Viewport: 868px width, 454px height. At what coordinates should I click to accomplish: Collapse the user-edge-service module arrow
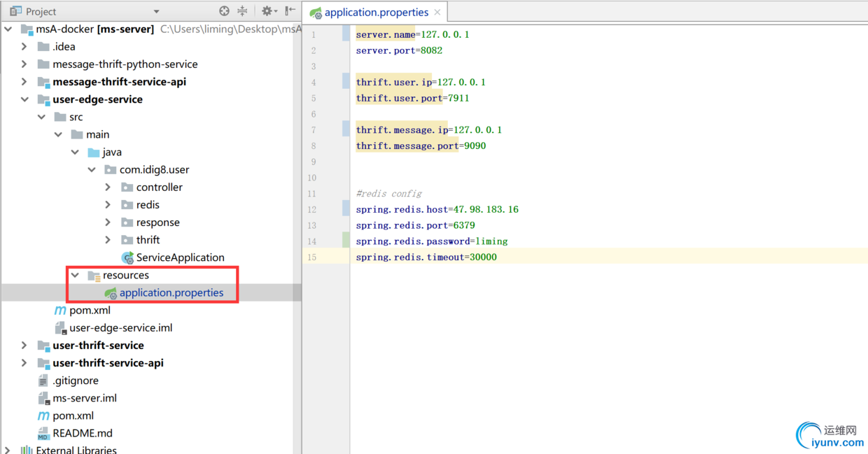24,99
